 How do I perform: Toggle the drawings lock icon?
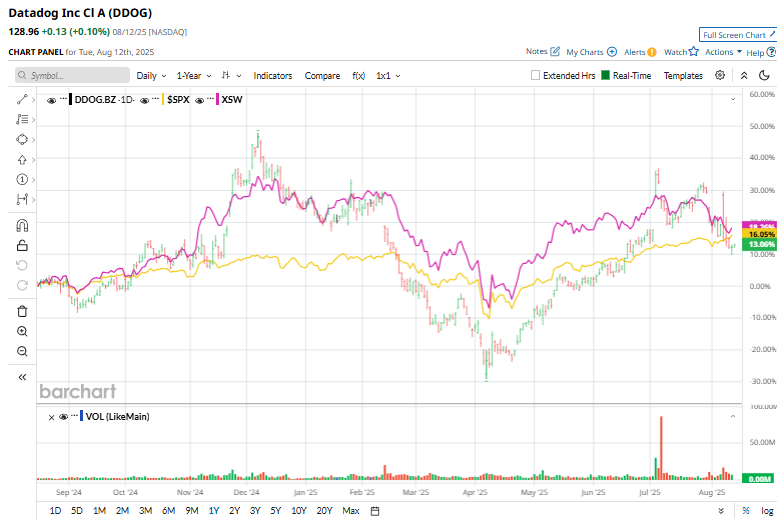pos(22,245)
